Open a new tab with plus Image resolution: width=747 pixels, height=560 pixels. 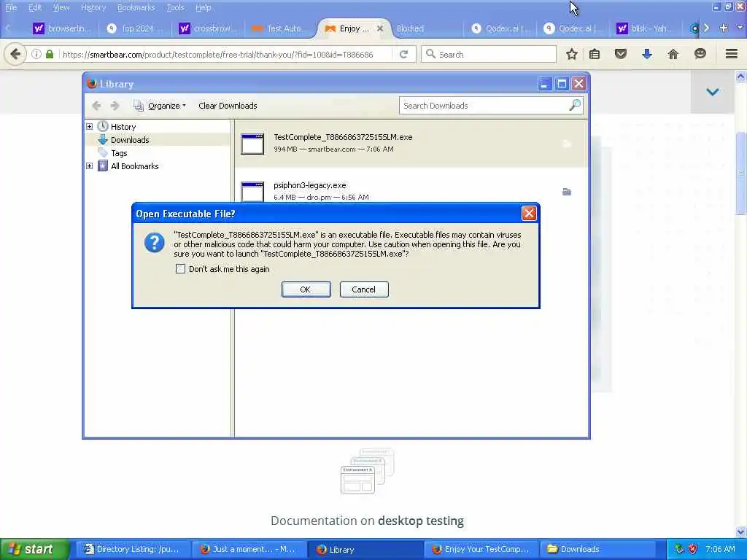pos(724,28)
